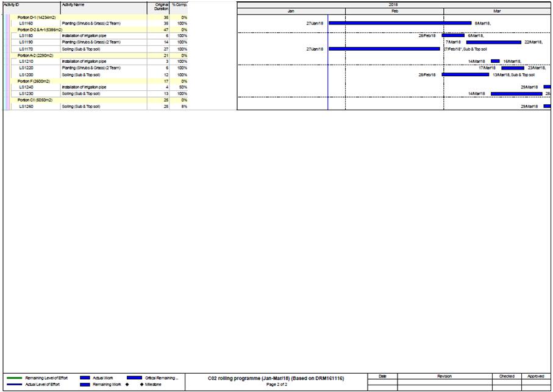The height and width of the screenshot is (392, 553).
Task: Click the Page 2 of 2 footer text
Action: click(x=277, y=385)
